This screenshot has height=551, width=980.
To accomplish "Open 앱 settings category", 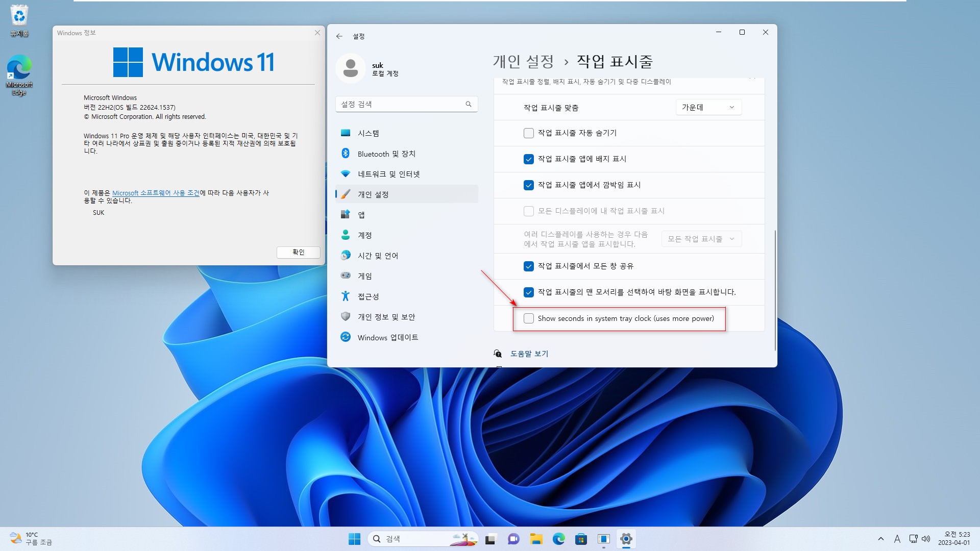I will click(x=407, y=215).
